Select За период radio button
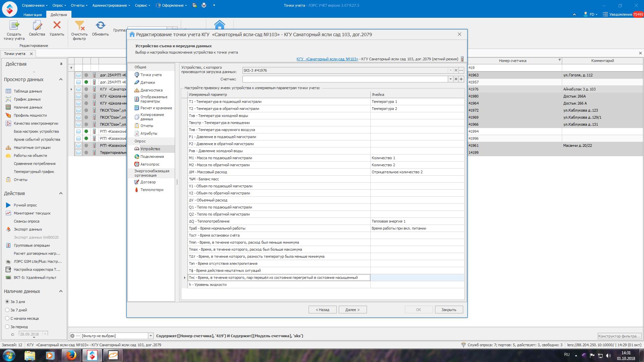This screenshot has height=362, width=644. (x=7, y=327)
